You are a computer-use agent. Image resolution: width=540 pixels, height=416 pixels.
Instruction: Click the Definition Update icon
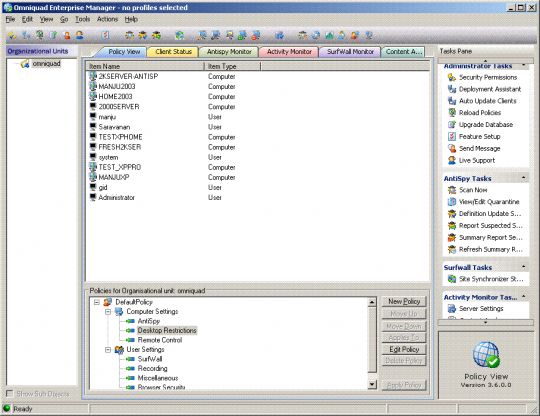(x=451, y=214)
